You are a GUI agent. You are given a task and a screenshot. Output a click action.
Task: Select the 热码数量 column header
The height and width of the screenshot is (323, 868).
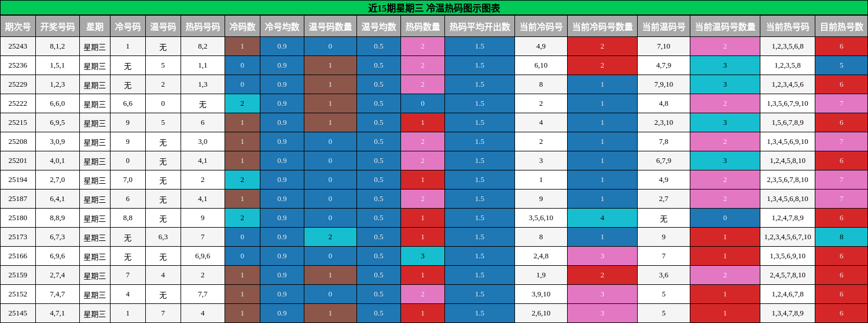coord(422,26)
